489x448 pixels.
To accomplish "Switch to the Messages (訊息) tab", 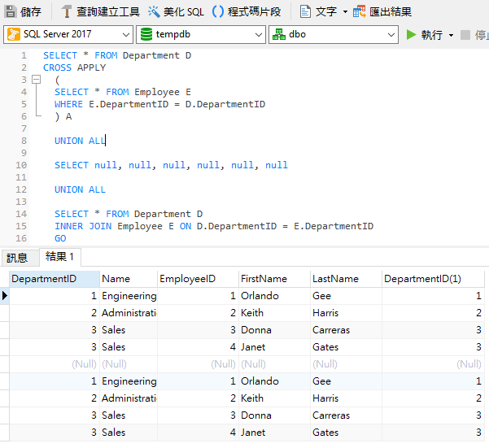I will 17,257.
